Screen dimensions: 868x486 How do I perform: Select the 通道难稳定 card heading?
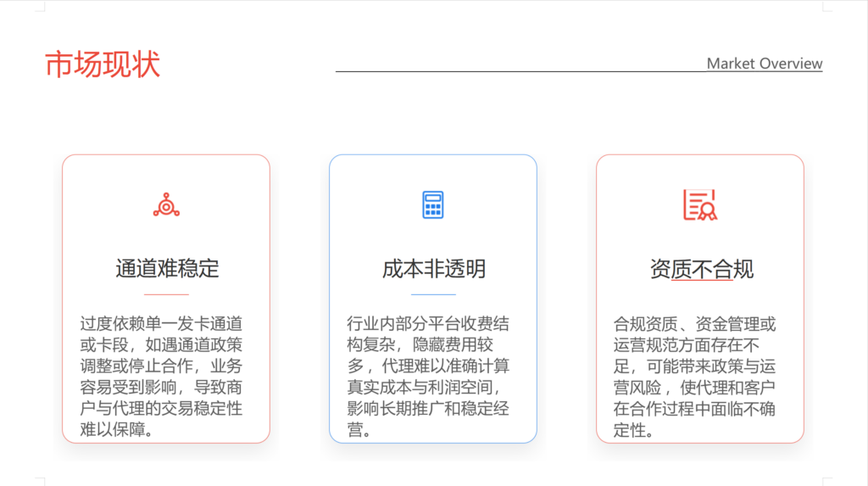167,269
